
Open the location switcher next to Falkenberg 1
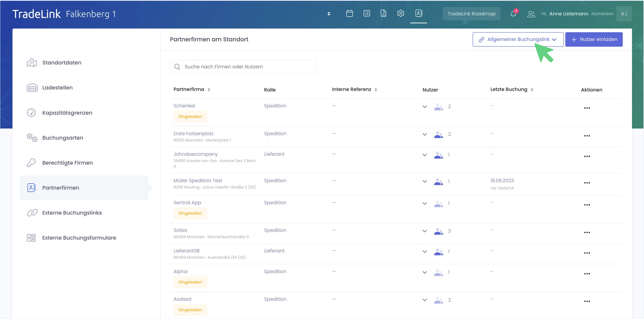[x=329, y=14]
